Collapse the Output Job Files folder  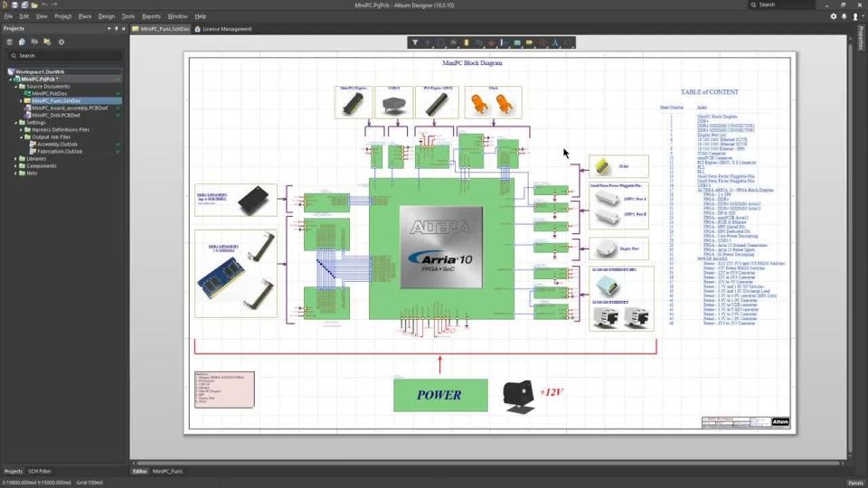(x=21, y=136)
